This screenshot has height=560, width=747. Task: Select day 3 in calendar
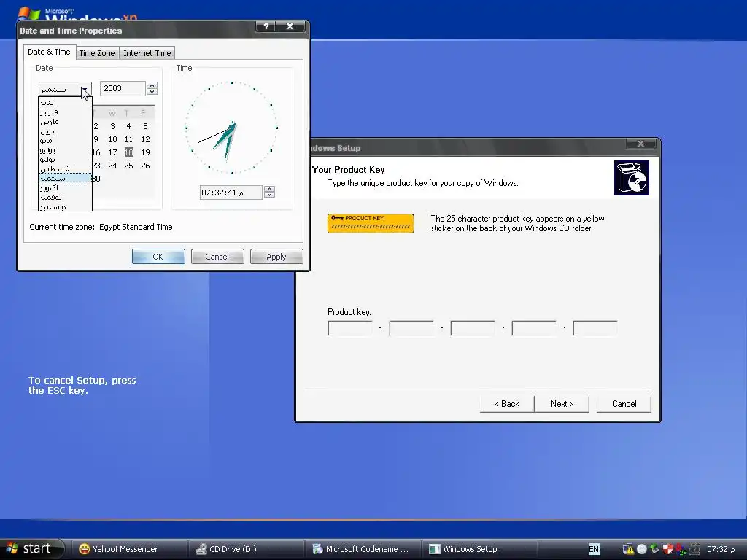[112, 126]
